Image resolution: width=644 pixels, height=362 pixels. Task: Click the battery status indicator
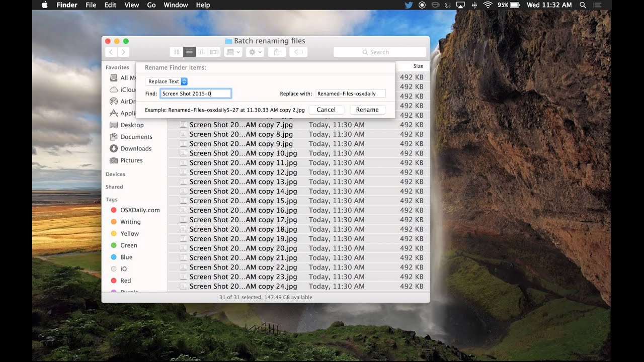[x=509, y=5]
